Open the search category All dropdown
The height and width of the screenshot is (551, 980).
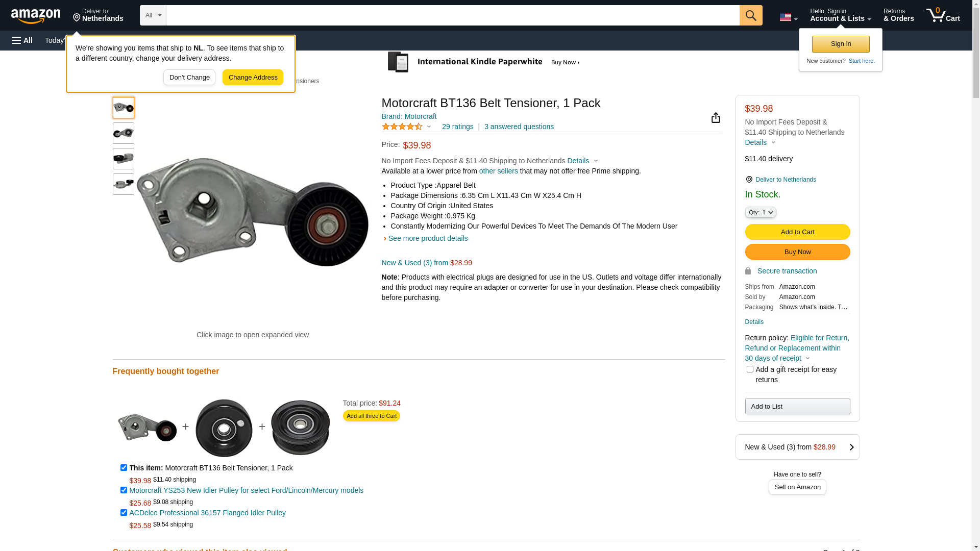point(153,15)
